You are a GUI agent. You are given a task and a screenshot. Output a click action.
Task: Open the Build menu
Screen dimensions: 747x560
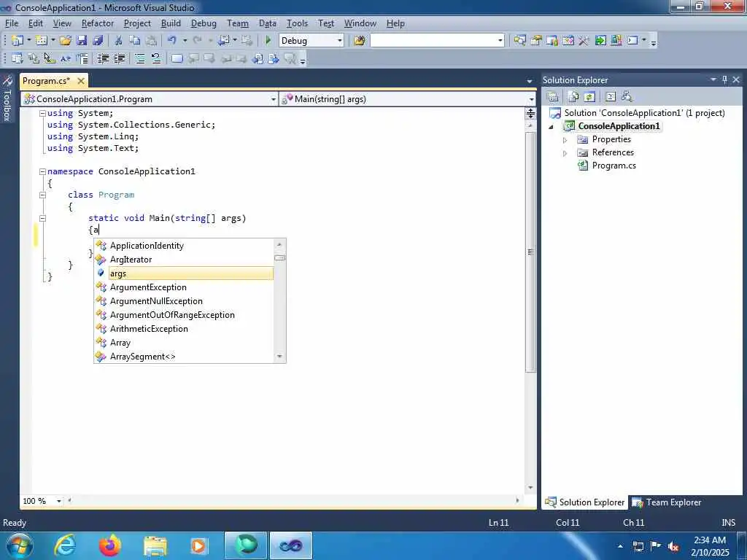[171, 23]
